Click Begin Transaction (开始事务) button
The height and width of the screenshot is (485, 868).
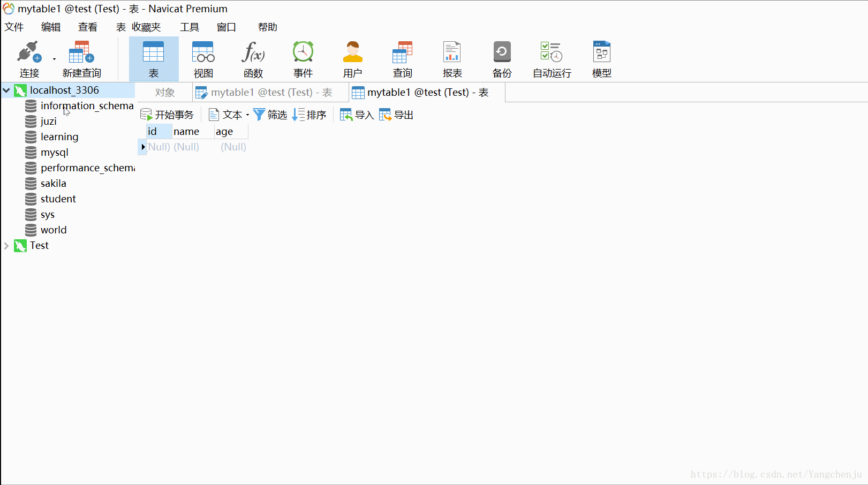[167, 115]
